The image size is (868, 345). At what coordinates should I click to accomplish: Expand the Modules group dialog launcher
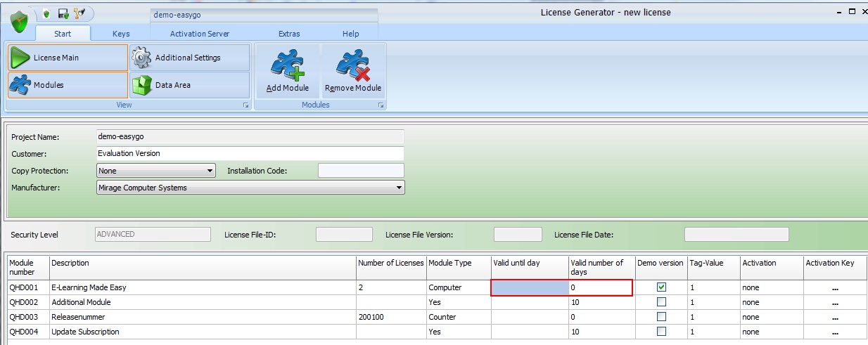click(381, 105)
